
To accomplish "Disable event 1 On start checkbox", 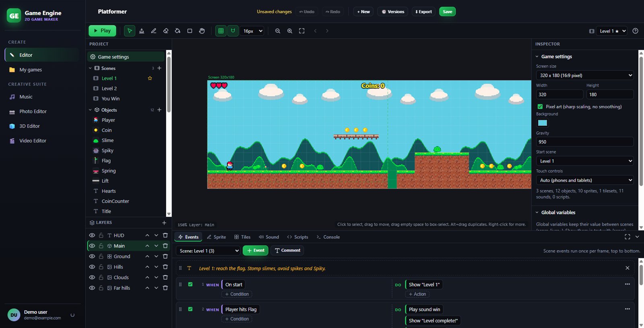I will click(190, 284).
